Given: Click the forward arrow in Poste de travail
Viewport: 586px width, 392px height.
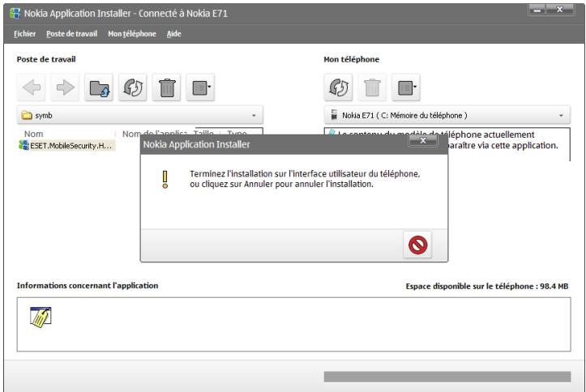Looking at the screenshot, I should (x=65, y=87).
